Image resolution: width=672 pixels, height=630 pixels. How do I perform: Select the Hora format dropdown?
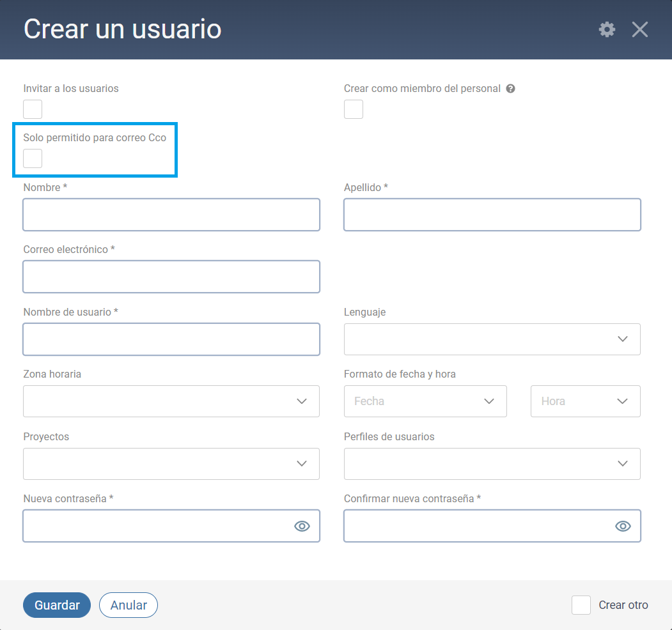(585, 401)
